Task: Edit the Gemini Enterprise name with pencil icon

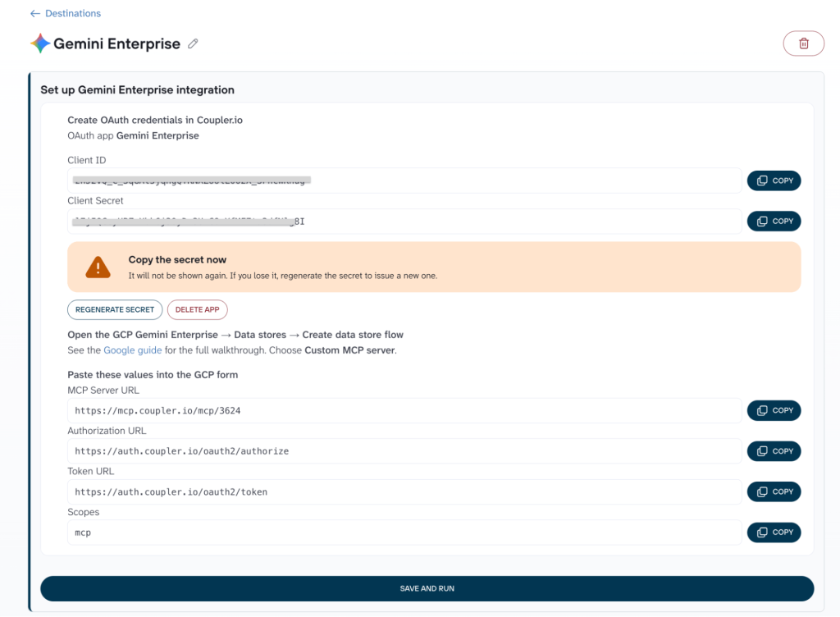Action: pos(193,44)
